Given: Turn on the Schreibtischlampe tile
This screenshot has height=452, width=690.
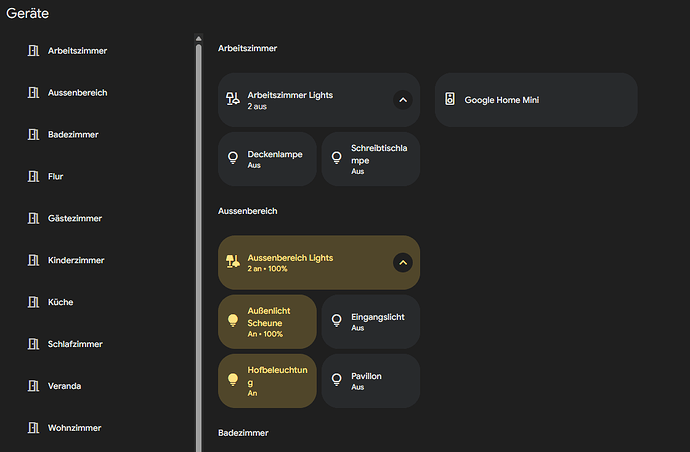Looking at the screenshot, I should pos(371,159).
